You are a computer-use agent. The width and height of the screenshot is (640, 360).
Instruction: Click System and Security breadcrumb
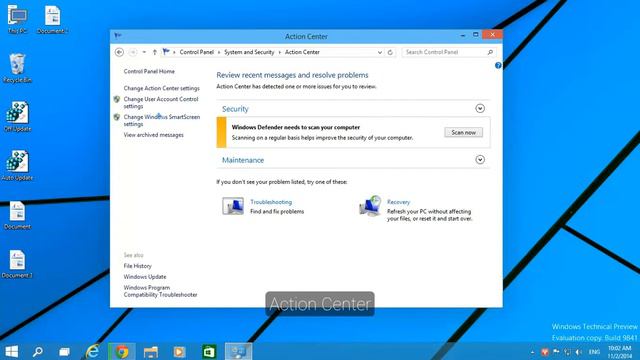[x=249, y=52]
